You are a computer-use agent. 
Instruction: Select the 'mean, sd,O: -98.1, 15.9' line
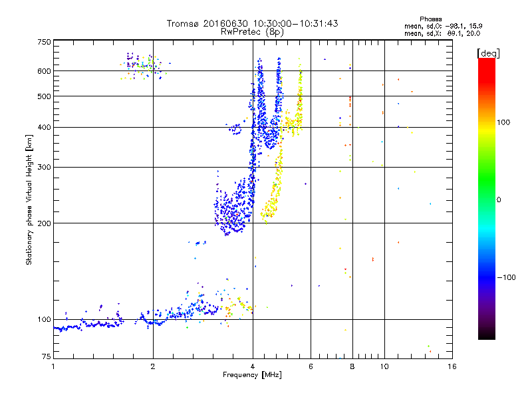pyautogui.click(x=443, y=26)
